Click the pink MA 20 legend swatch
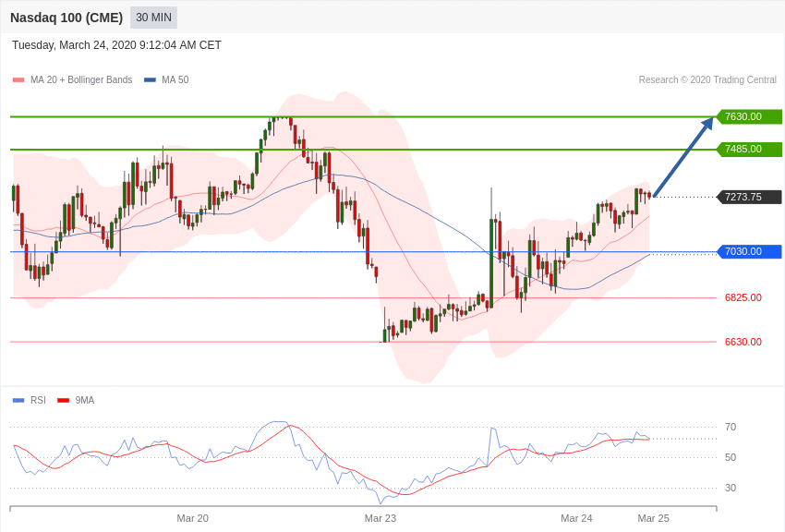Image resolution: width=785 pixels, height=532 pixels. point(18,79)
